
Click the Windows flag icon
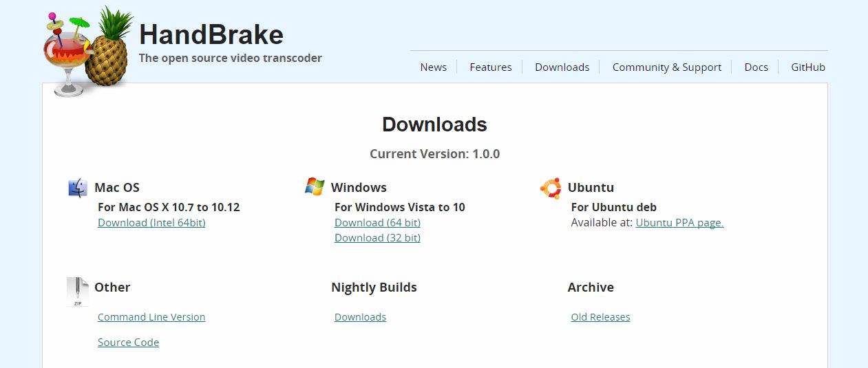click(x=315, y=186)
